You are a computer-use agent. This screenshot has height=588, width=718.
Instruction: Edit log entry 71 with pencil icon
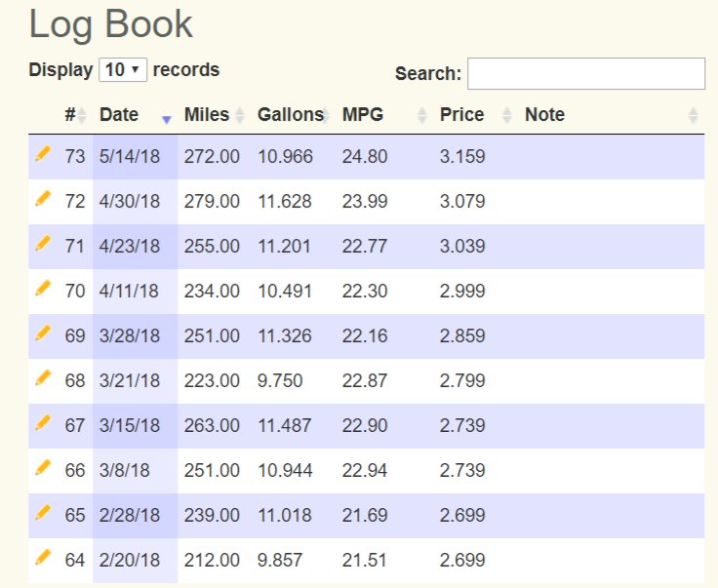coord(43,244)
